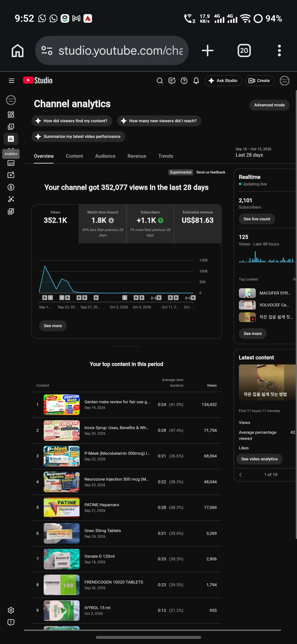Open Audio library icon in sidebar
Viewport: 297px width, 644px height.
point(11,211)
